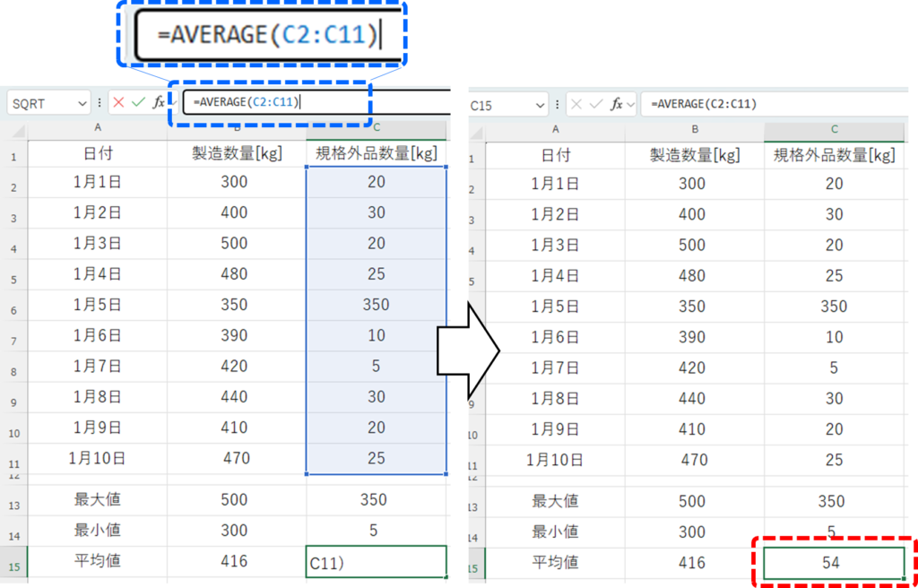Screen dimensions: 918x588
Task: Expand the chevron beside fx in right window
Action: (x=631, y=105)
